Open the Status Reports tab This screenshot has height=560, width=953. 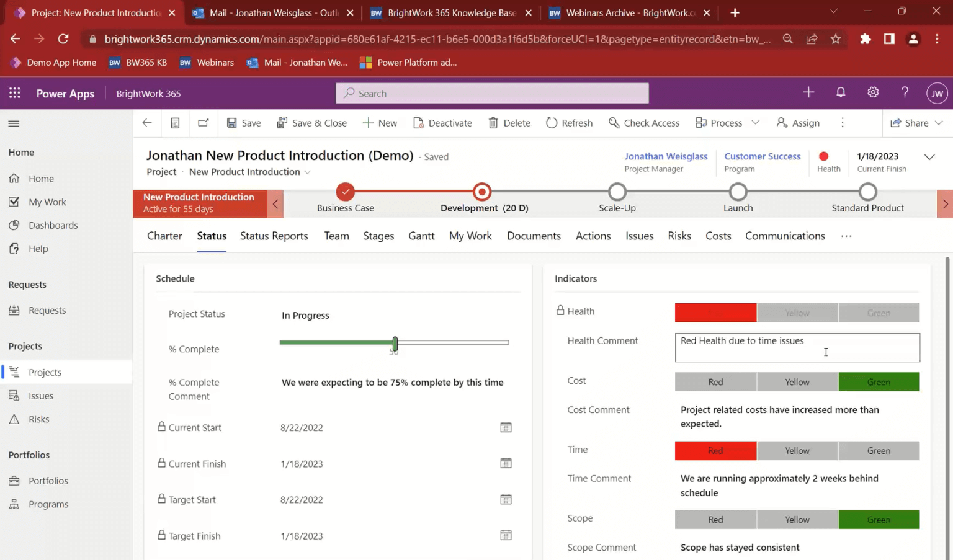pos(274,236)
